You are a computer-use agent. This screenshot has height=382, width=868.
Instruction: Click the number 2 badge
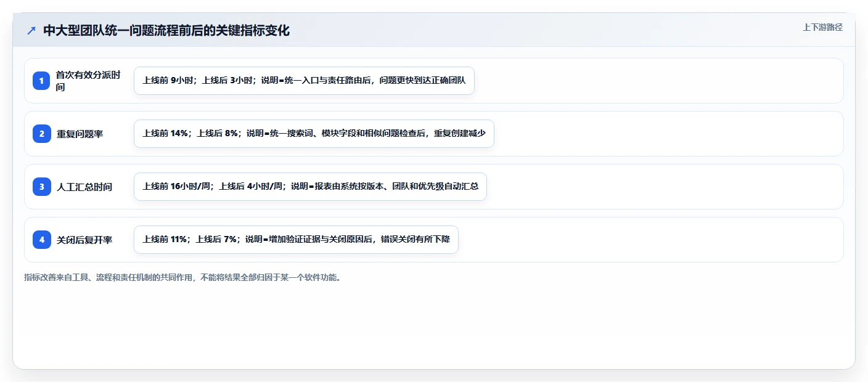tap(42, 134)
